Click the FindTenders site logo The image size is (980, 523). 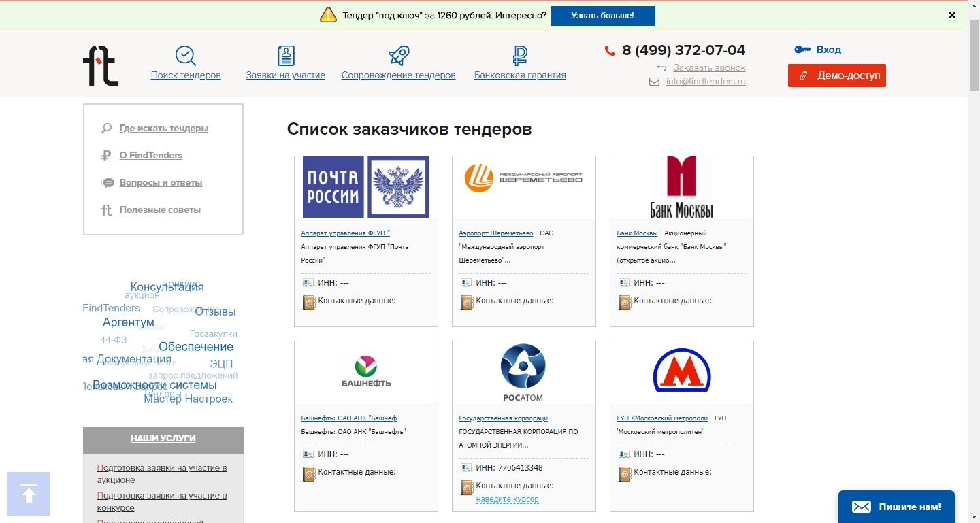click(x=101, y=65)
